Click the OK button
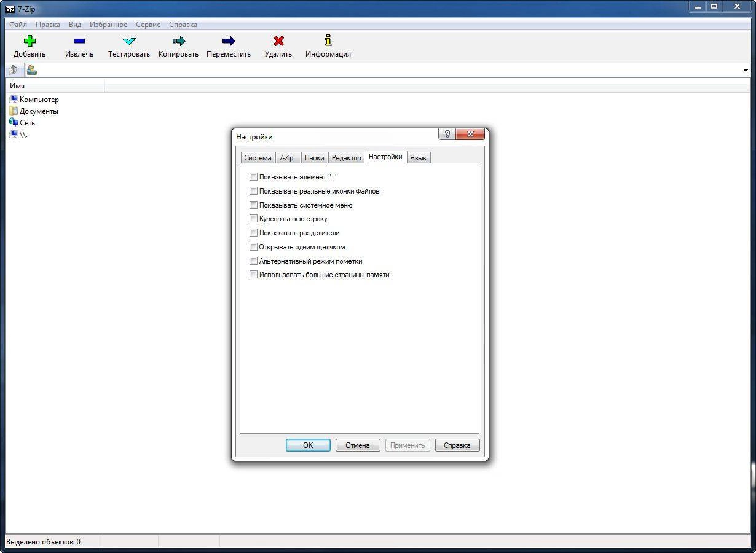This screenshot has height=553, width=756. 308,445
